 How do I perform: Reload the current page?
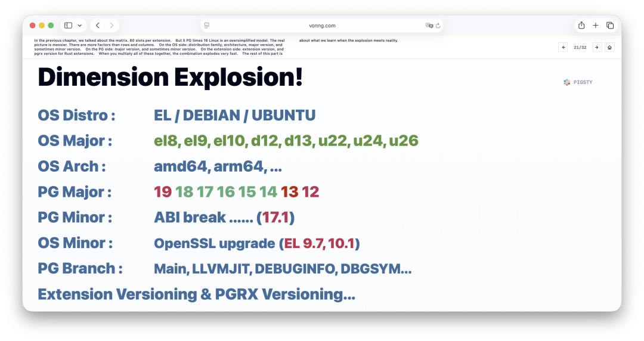438,26
